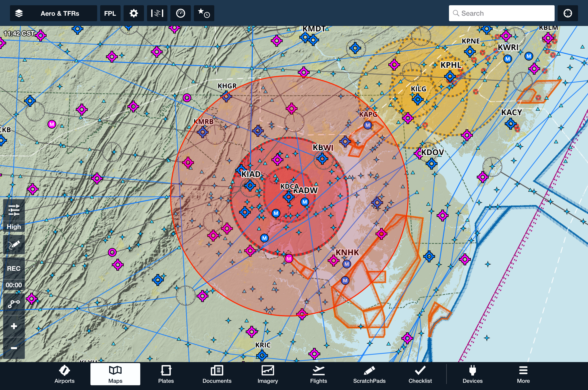
Task: Tap the 11:42 CST time display
Action: [19, 33]
